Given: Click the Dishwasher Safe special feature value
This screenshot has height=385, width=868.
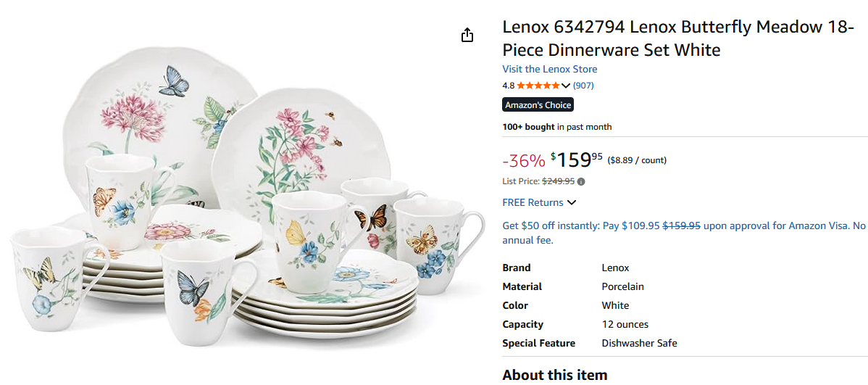Looking at the screenshot, I should coord(639,343).
